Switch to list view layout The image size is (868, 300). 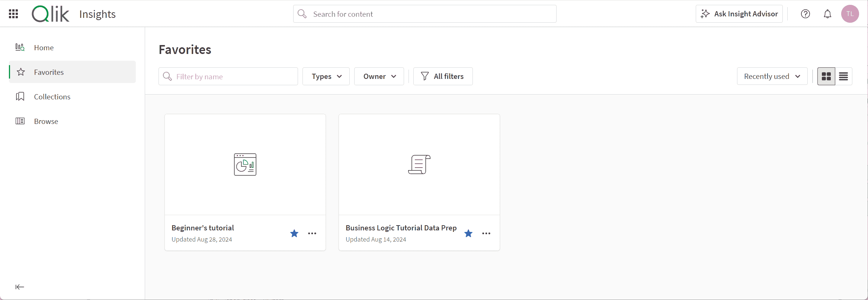[843, 76]
